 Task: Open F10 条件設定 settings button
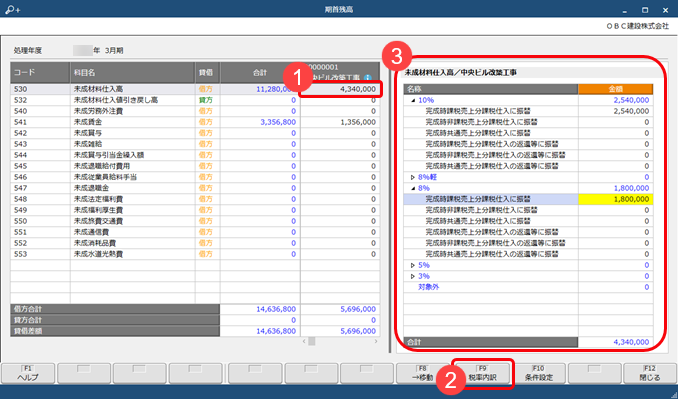tap(538, 373)
